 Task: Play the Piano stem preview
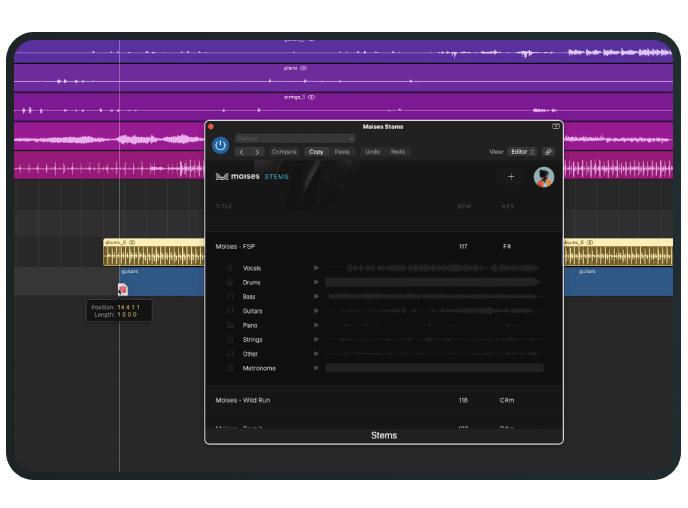316,325
